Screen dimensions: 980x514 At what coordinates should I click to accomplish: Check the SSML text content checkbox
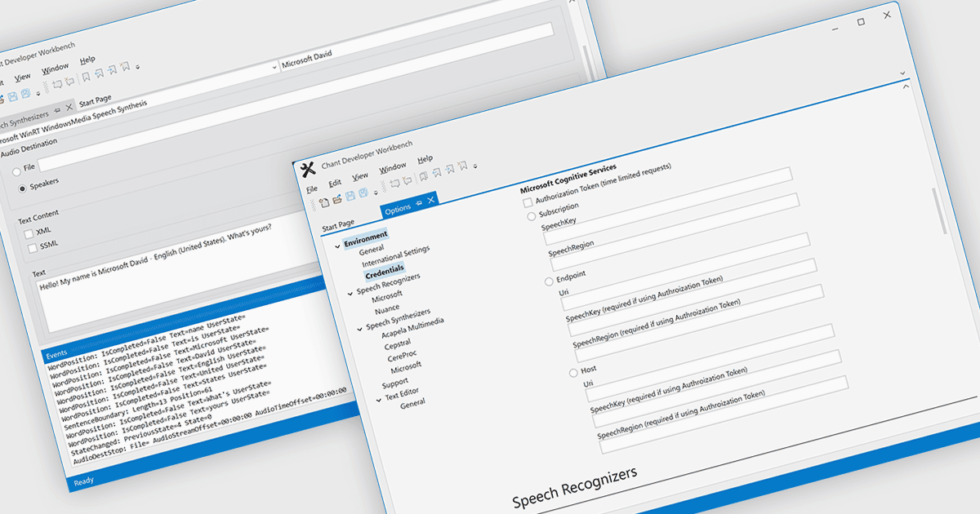33,248
